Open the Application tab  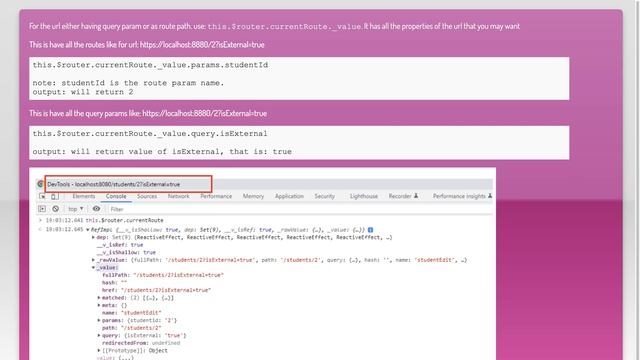pyautogui.click(x=289, y=196)
